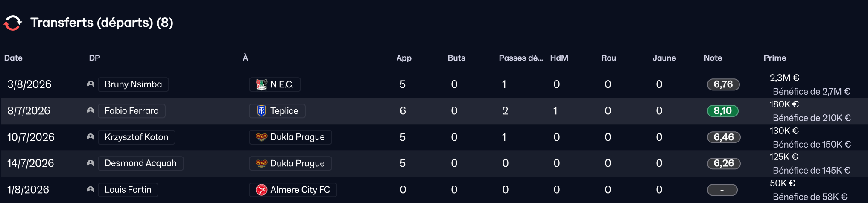868x203 pixels.
Task: Sort transfers by the Date column
Action: (13, 58)
